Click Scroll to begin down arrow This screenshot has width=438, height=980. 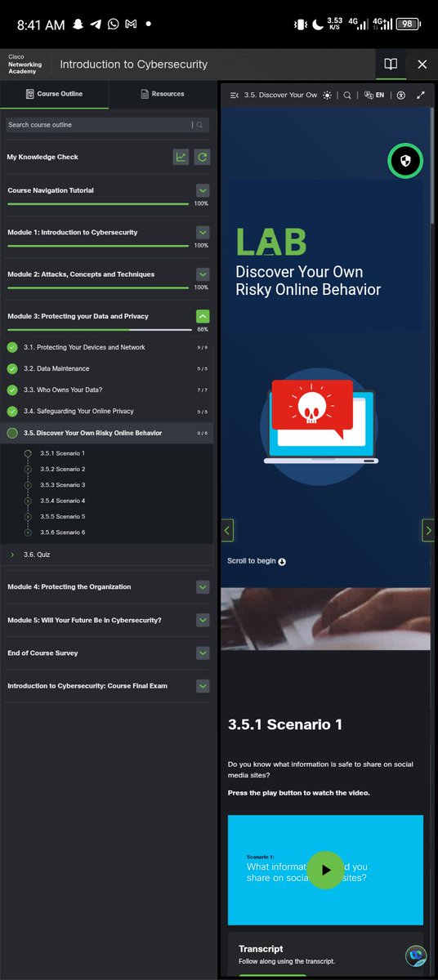[x=282, y=562]
